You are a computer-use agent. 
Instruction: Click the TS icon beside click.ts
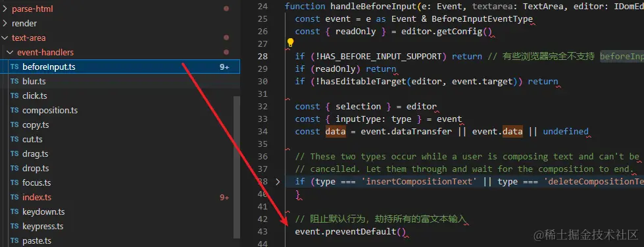coord(14,96)
